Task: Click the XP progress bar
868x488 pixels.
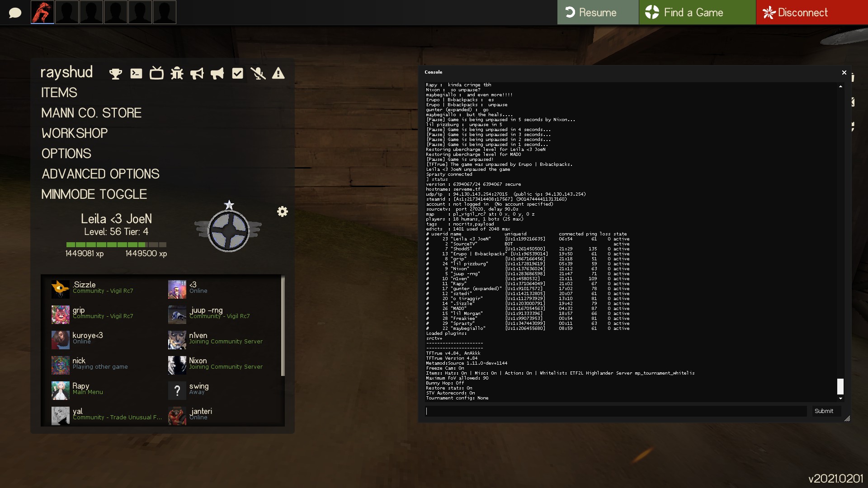Action: [116, 244]
